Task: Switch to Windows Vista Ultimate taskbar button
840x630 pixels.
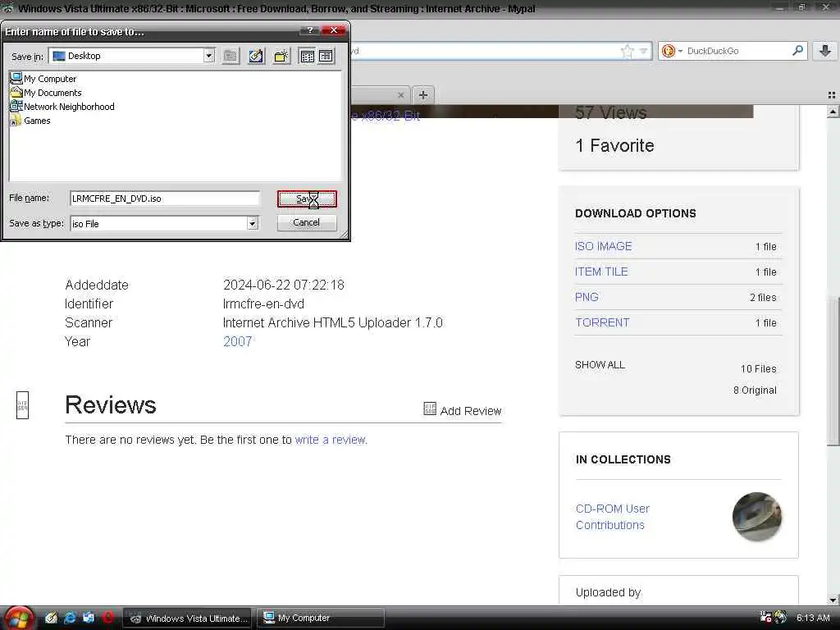Action: click(x=188, y=619)
